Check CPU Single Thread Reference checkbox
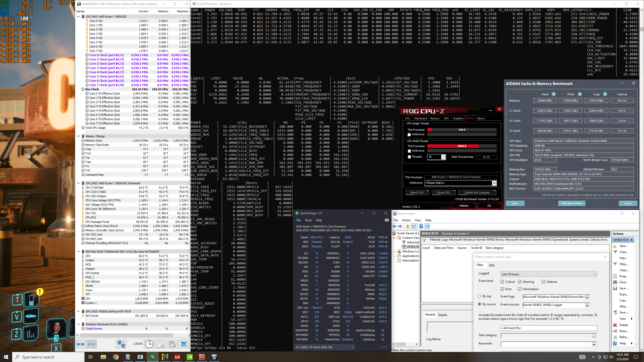644x362 pixels. (409, 134)
